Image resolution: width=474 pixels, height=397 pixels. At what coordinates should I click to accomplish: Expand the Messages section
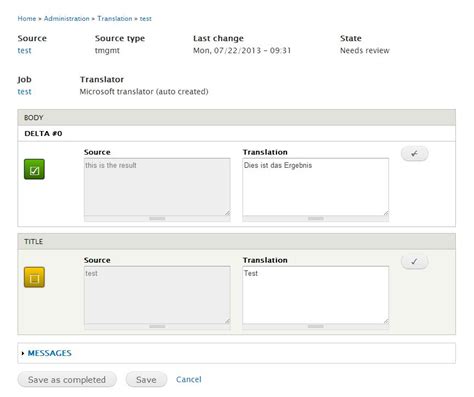point(49,353)
